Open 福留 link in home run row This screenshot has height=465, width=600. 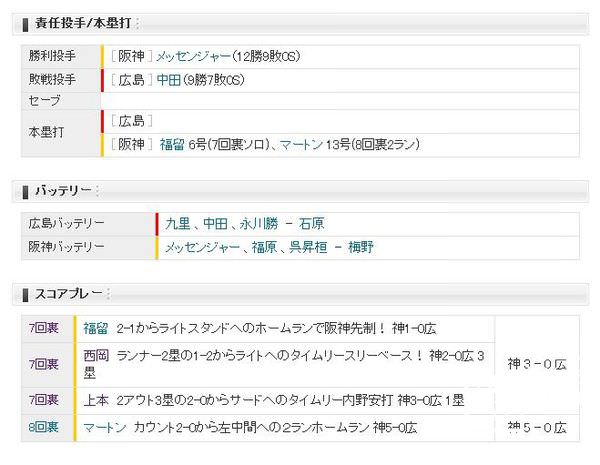pos(172,145)
